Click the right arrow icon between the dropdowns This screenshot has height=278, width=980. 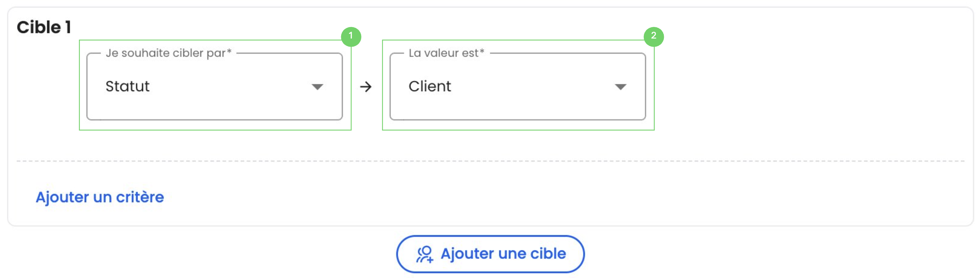coord(366,87)
